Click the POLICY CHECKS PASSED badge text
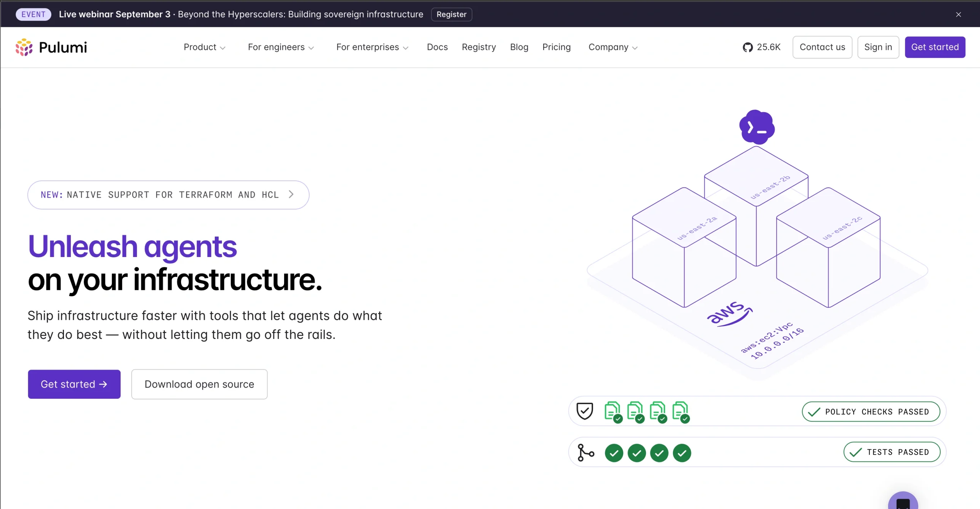 (877, 412)
